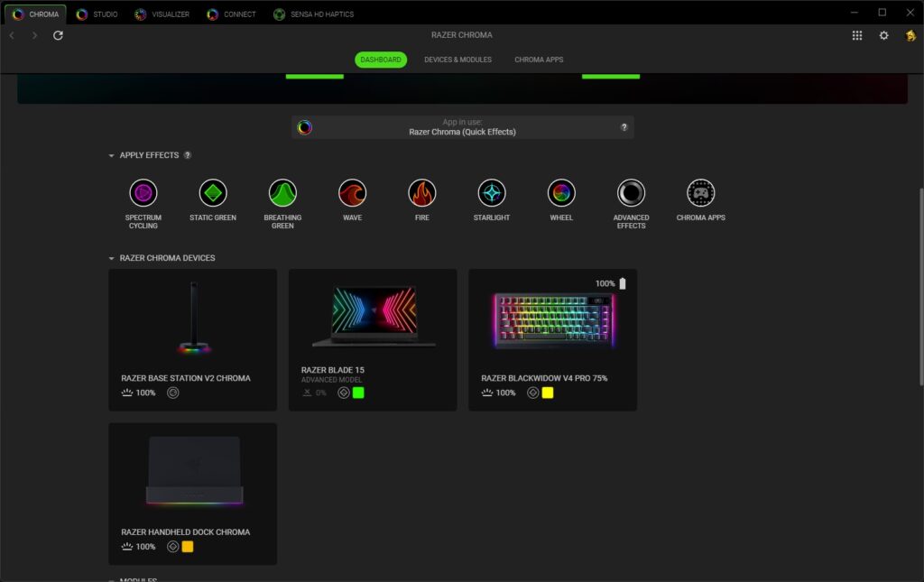Open Razer BlackWidow V4 Pro 75% card

pyautogui.click(x=553, y=340)
